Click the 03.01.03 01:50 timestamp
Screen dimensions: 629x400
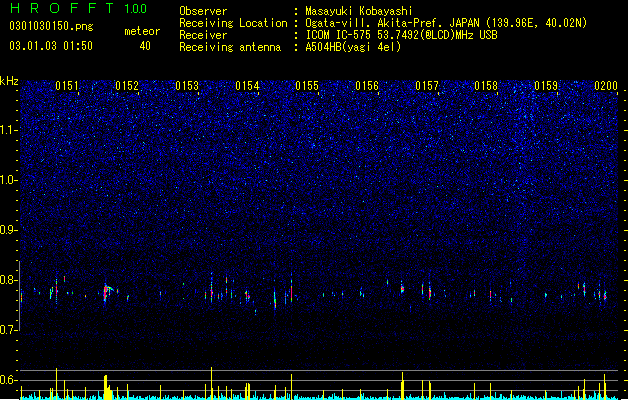[x=51, y=46]
